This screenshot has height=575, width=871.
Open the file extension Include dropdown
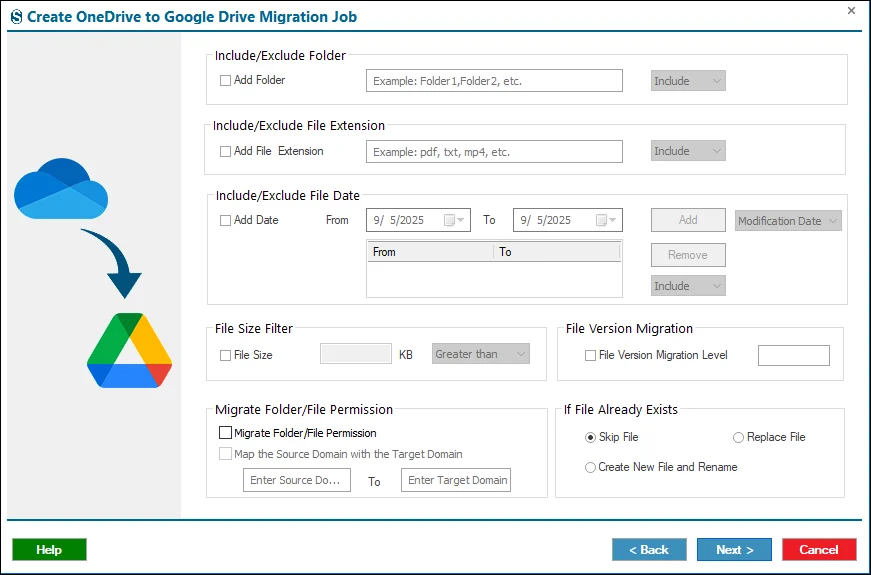click(x=688, y=151)
